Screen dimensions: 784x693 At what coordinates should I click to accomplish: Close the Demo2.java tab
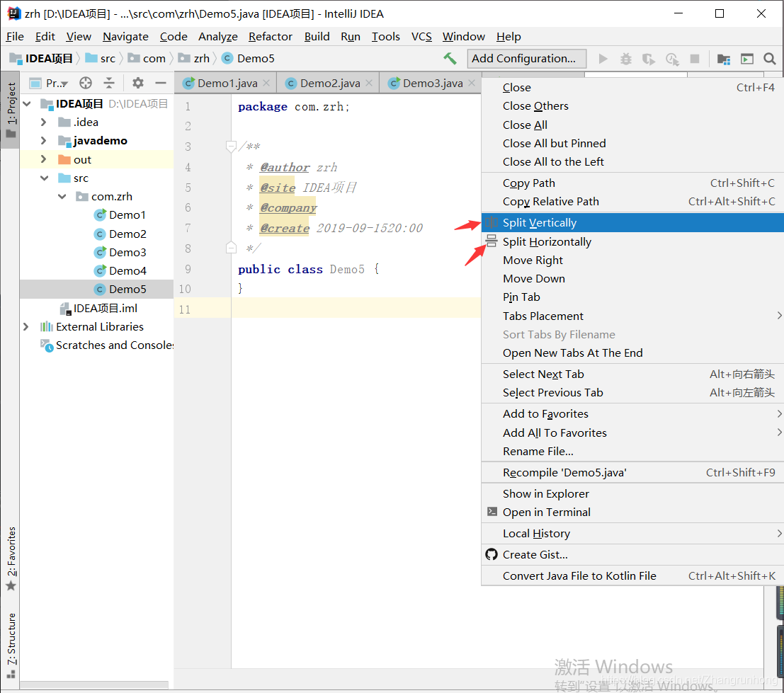(369, 83)
